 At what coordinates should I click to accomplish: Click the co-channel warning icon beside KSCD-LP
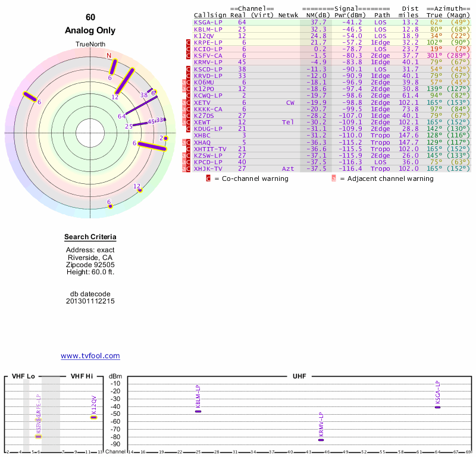pyautogui.click(x=188, y=69)
